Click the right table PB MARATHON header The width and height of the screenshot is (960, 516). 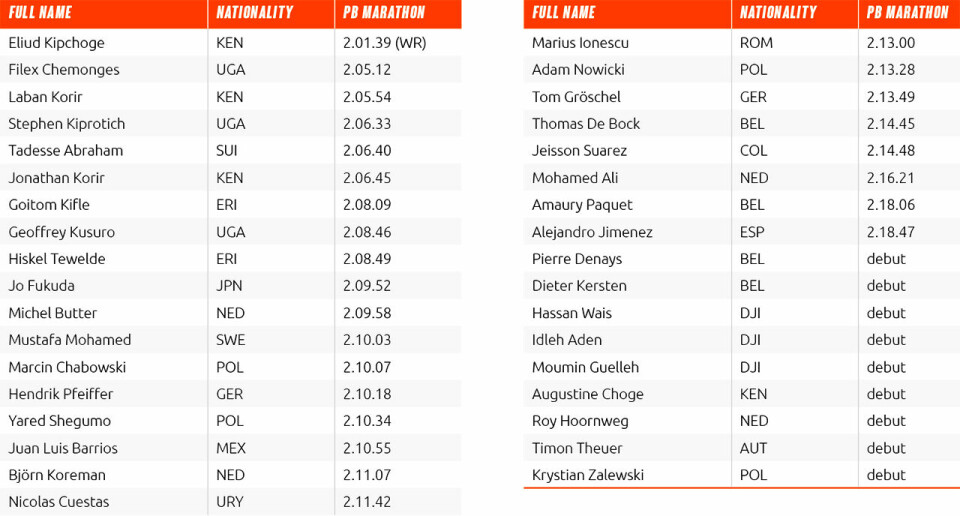[x=907, y=13]
